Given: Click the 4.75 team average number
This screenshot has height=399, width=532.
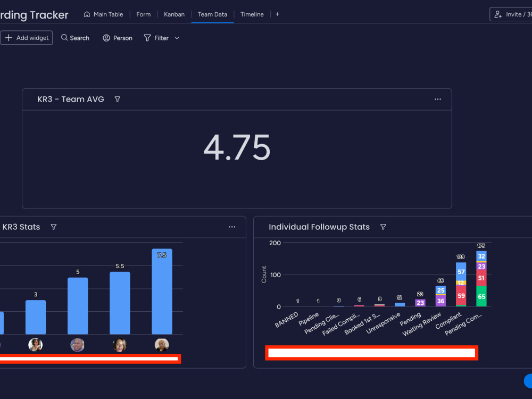Looking at the screenshot, I should pyautogui.click(x=237, y=147).
